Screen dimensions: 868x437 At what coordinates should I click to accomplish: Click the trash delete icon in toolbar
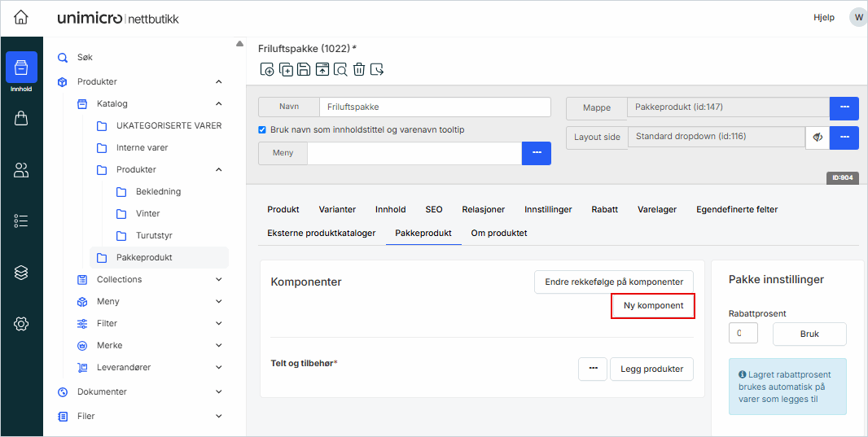point(358,69)
